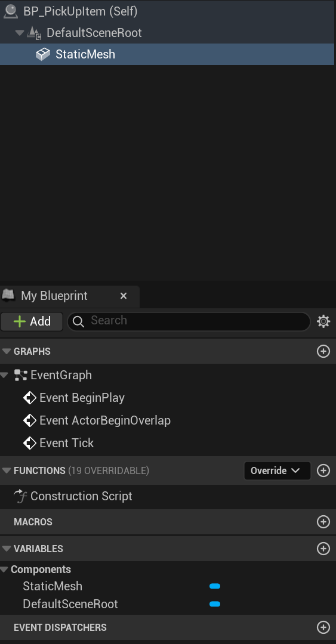
Task: Collapse the DefaultSceneRoot tree node
Action: (x=19, y=32)
